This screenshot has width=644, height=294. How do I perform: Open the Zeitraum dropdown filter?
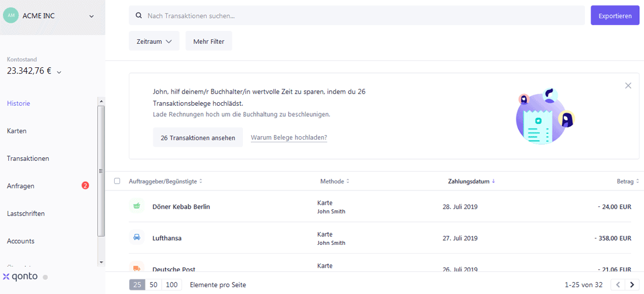(x=154, y=41)
